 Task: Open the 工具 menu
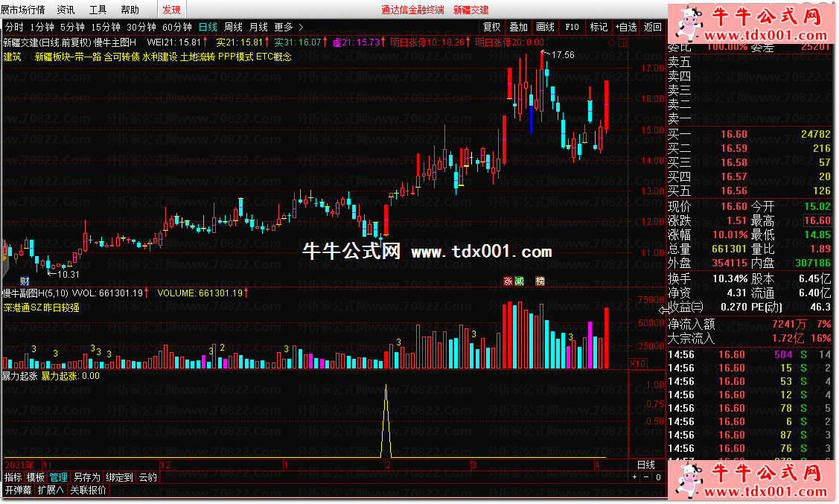pos(98,10)
